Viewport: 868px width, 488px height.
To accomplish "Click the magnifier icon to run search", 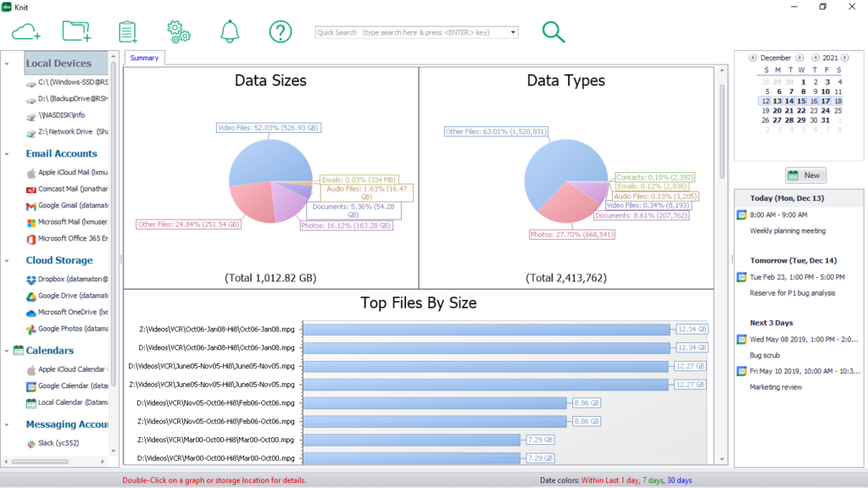I will click(x=553, y=30).
